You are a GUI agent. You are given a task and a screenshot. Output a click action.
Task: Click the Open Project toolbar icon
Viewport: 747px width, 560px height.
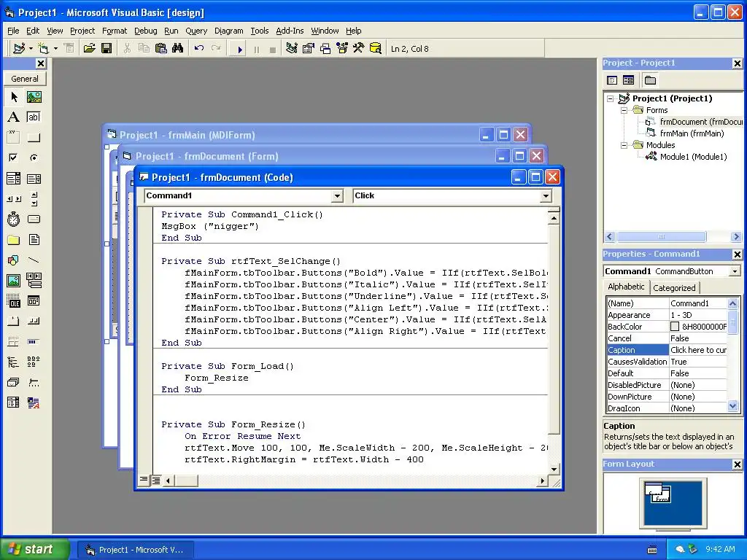[89, 49]
